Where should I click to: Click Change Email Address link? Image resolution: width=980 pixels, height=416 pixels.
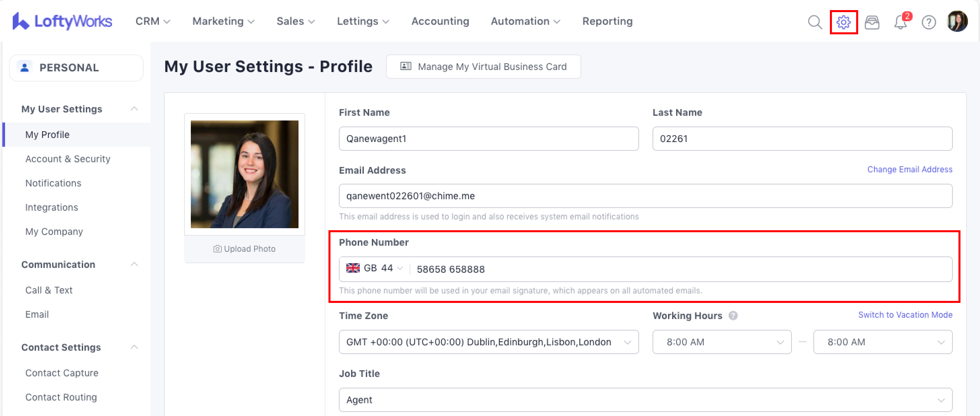909,169
